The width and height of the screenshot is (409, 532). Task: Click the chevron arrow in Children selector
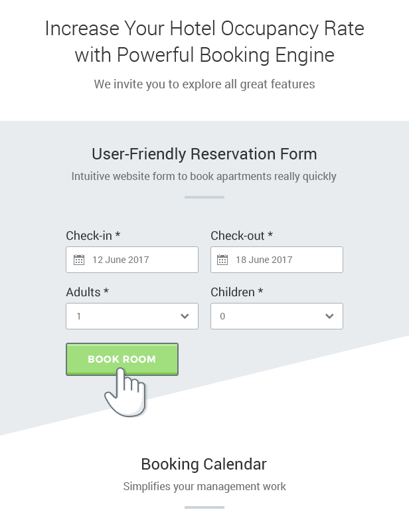[329, 316]
